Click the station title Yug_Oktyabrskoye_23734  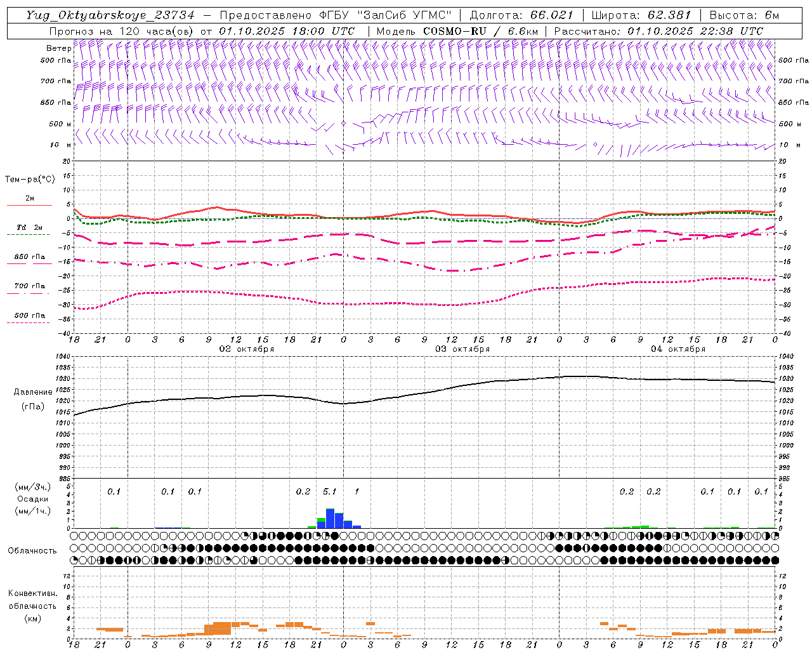click(x=110, y=15)
